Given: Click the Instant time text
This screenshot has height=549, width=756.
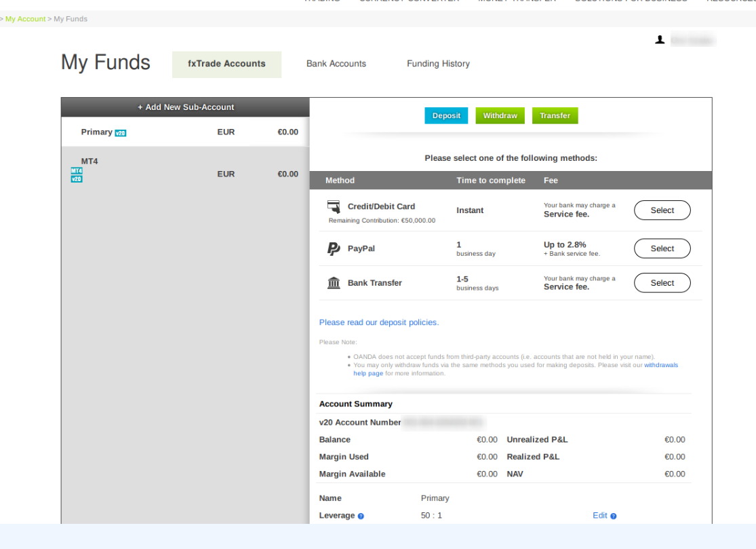Looking at the screenshot, I should 470,210.
